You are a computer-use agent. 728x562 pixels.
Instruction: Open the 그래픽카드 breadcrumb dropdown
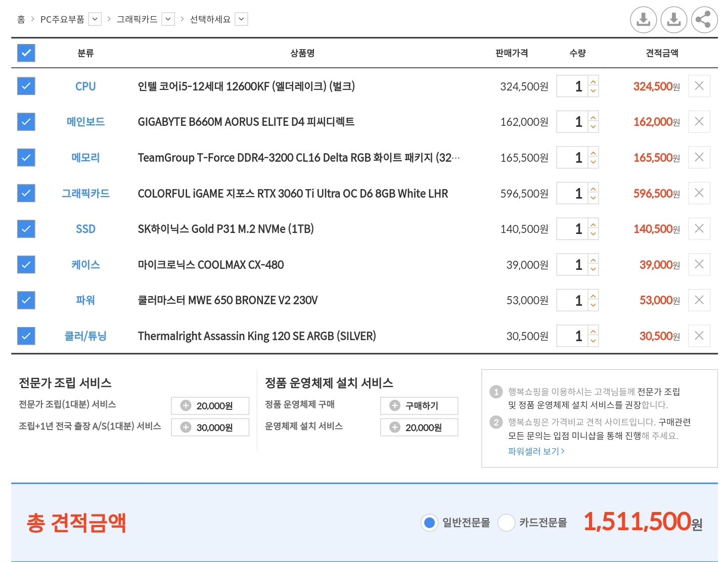[168, 19]
